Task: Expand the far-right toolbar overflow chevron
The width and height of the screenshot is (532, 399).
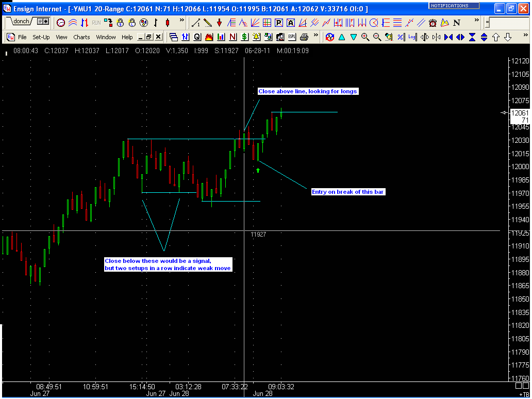Action: [x=525, y=35]
